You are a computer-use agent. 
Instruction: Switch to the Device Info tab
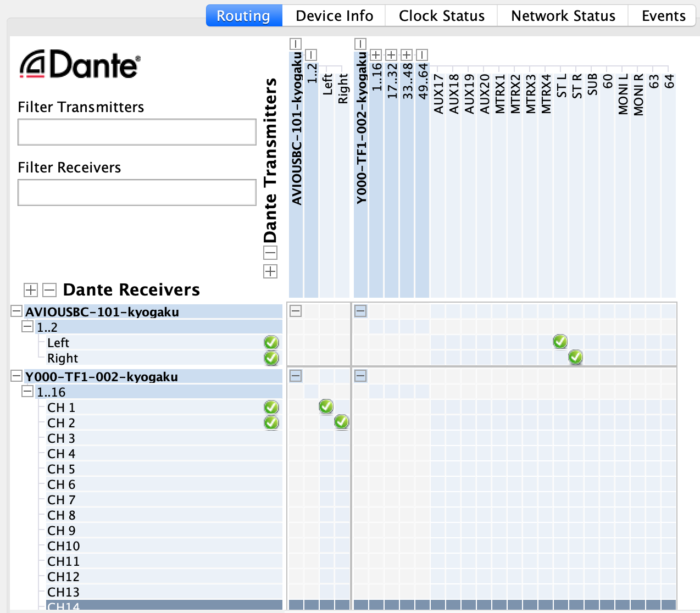pyautogui.click(x=334, y=16)
